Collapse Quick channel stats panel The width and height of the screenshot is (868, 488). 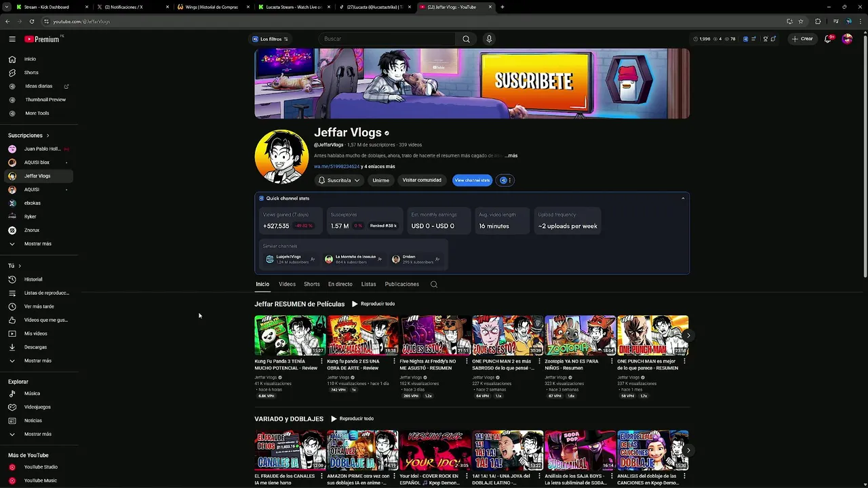[683, 198]
